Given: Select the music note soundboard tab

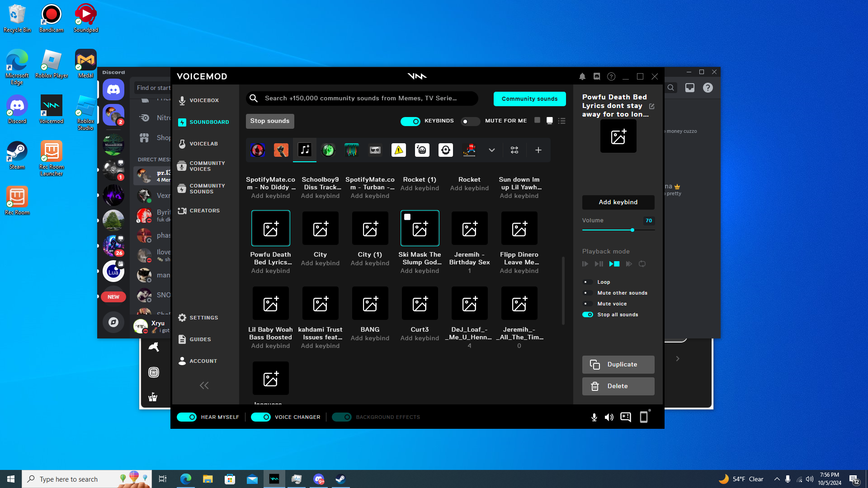Looking at the screenshot, I should (x=305, y=150).
